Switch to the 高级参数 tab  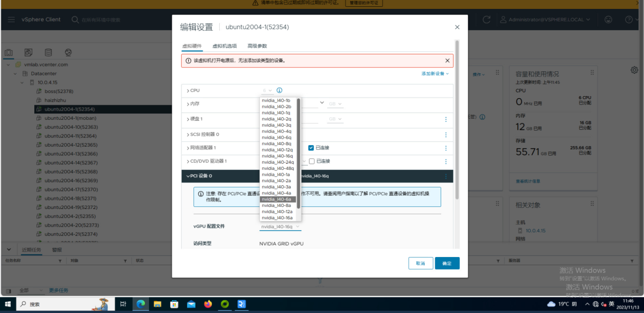(x=257, y=46)
